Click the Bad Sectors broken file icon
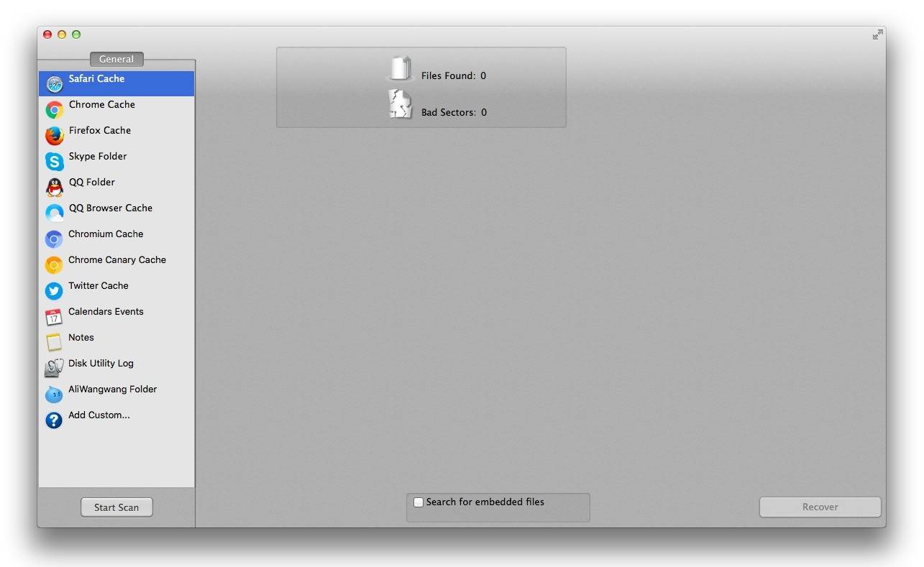Viewport: 924px width, 567px height. click(401, 104)
